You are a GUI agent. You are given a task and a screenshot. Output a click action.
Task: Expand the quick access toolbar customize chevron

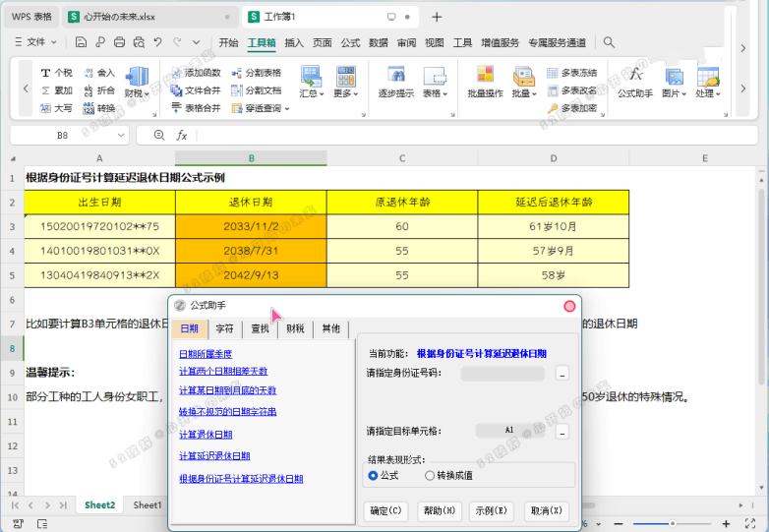click(196, 42)
